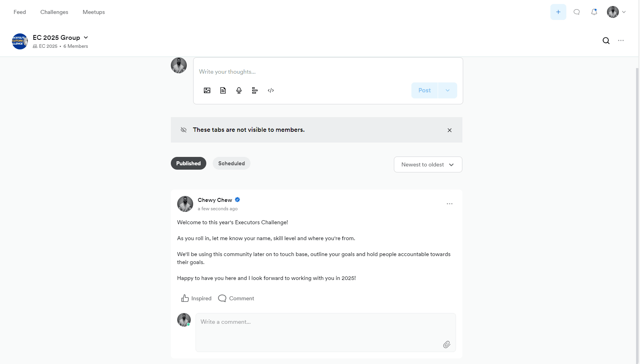This screenshot has height=364, width=640.
Task: Open the post's three-dot options menu
Action: (x=450, y=204)
